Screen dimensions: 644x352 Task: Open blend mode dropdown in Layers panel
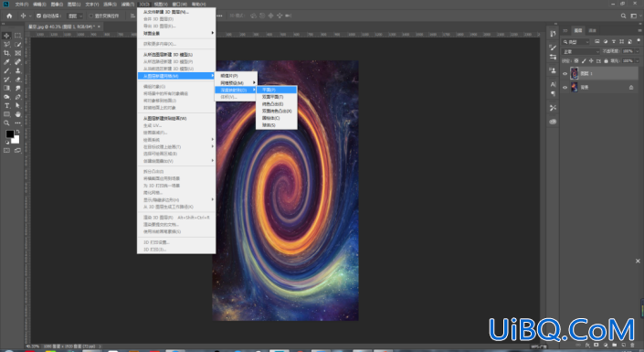[x=581, y=51]
